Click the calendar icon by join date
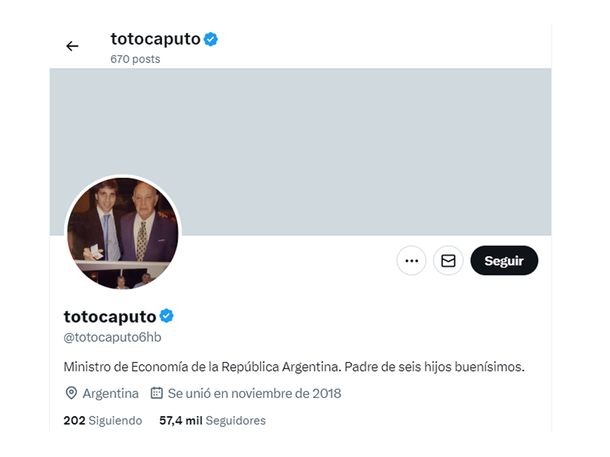Screen dimensions: 610x457 pos(157,393)
